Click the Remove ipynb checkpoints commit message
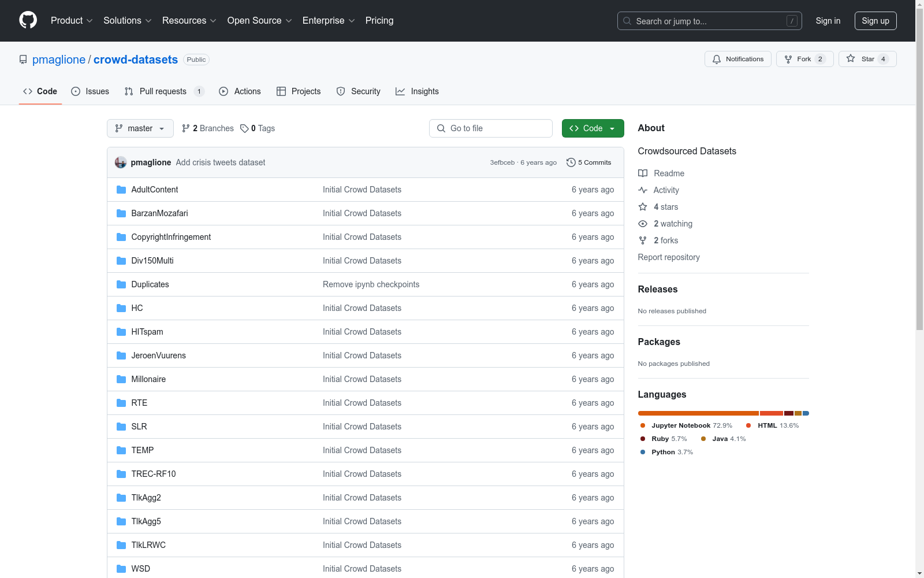The width and height of the screenshot is (924, 578). click(371, 284)
